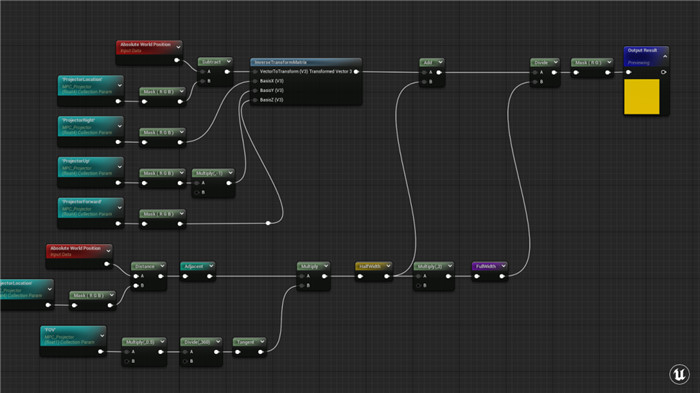Select the Mask (R G) node title
Viewport: 700px width, 393px height.
[588, 63]
